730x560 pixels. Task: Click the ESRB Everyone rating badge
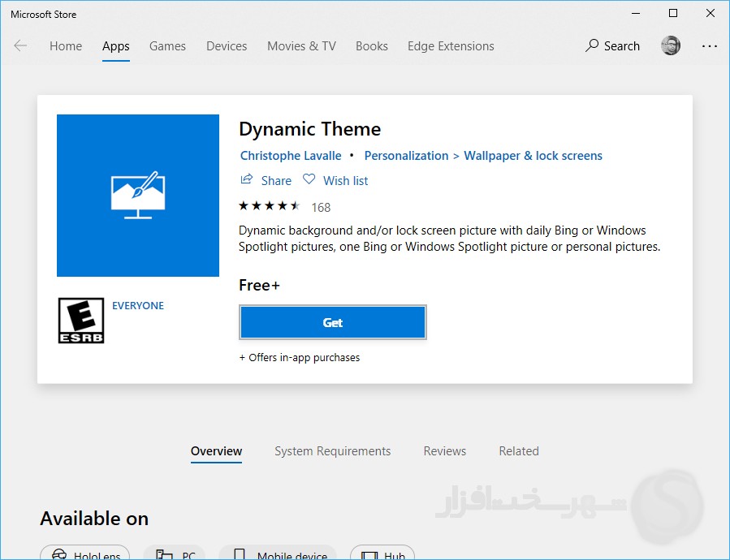coord(81,320)
